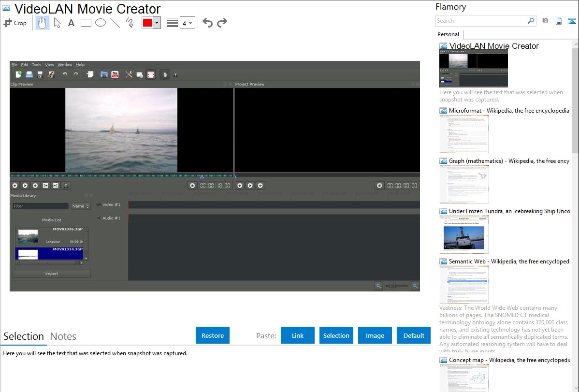This screenshot has height=392, width=579.
Task: Click the Filter field in Media Library
Action: click(x=41, y=206)
